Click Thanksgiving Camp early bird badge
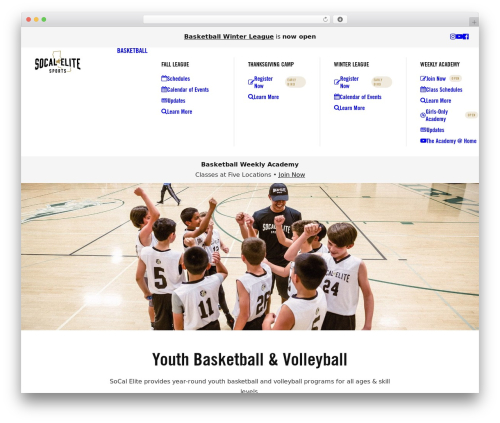This screenshot has height=423, width=500. click(295, 82)
